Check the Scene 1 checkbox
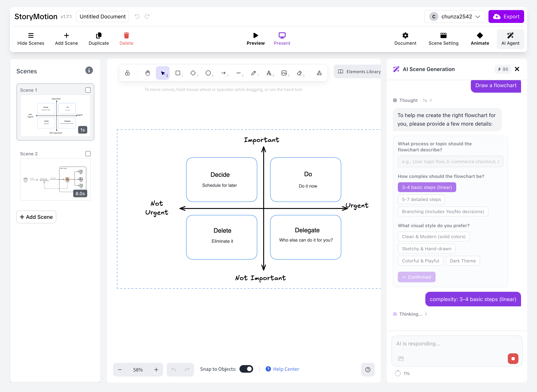Screen dimensions: 537x392 [88, 90]
